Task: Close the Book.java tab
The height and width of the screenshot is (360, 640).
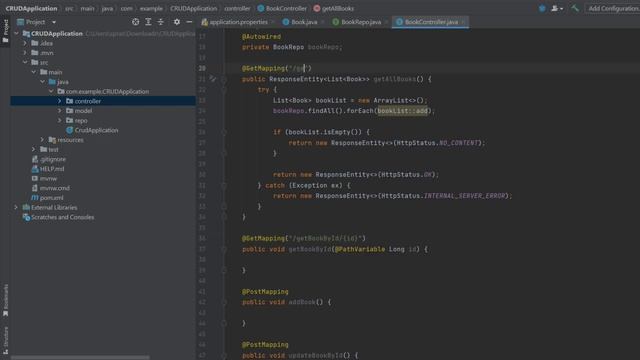Action: tap(322, 22)
